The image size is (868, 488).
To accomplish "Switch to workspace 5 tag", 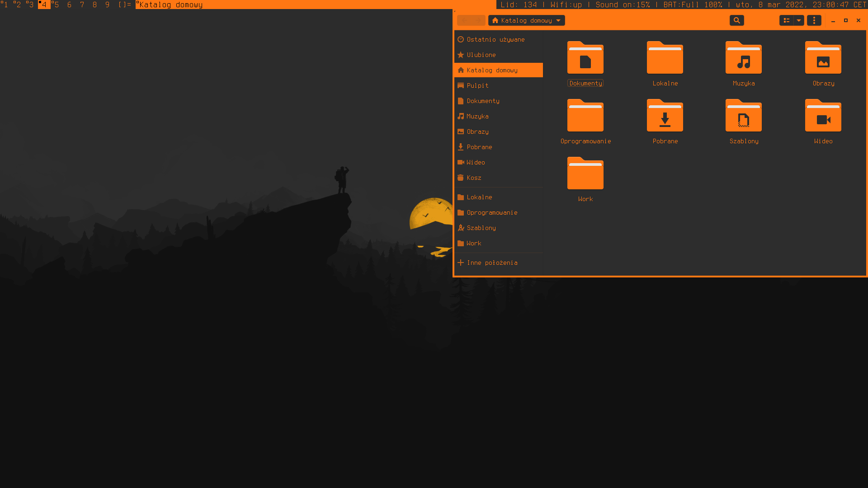I will [x=56, y=5].
